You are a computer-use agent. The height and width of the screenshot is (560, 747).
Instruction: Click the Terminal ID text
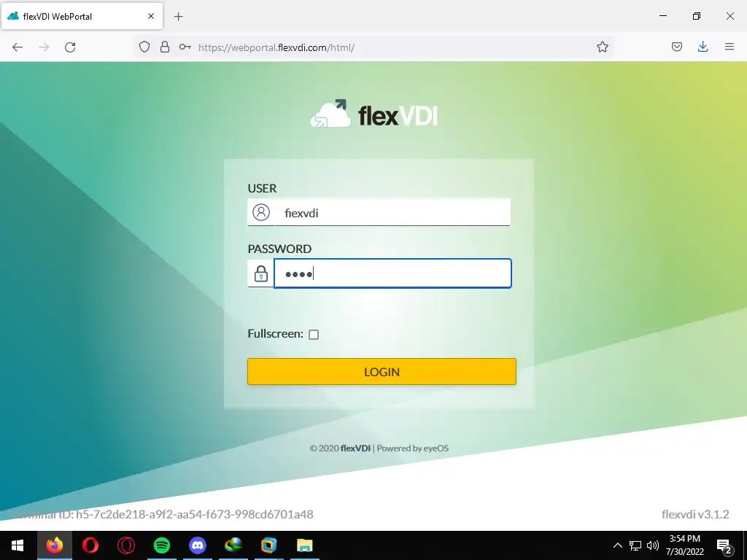(x=164, y=514)
